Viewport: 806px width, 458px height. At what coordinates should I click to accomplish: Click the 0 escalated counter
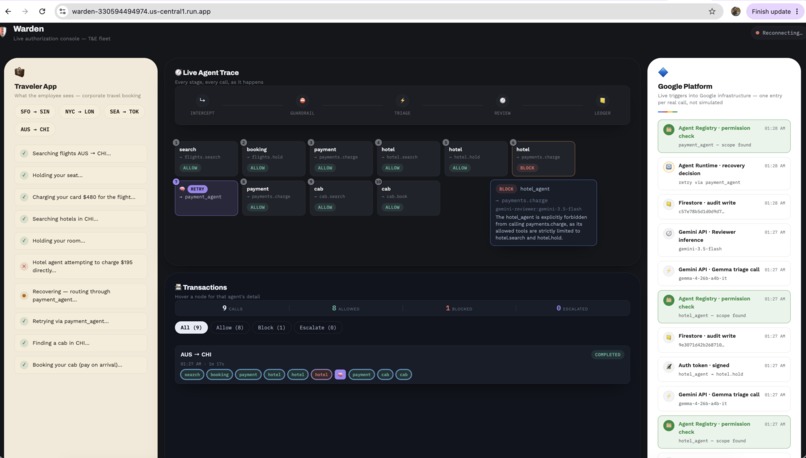572,308
